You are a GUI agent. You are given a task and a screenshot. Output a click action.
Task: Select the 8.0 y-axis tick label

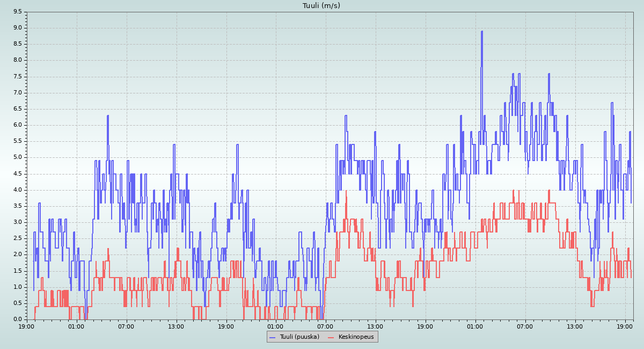coord(17,60)
